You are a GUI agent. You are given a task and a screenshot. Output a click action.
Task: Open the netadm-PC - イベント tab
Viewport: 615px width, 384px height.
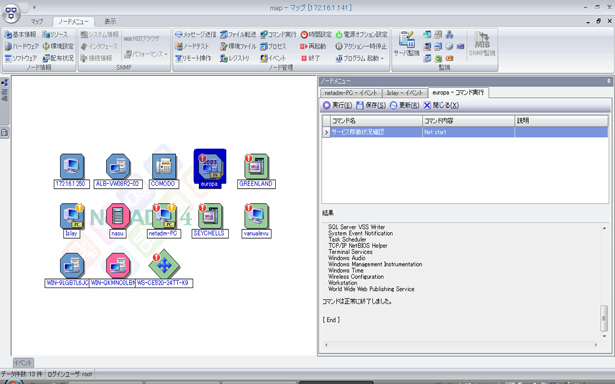[x=351, y=93]
